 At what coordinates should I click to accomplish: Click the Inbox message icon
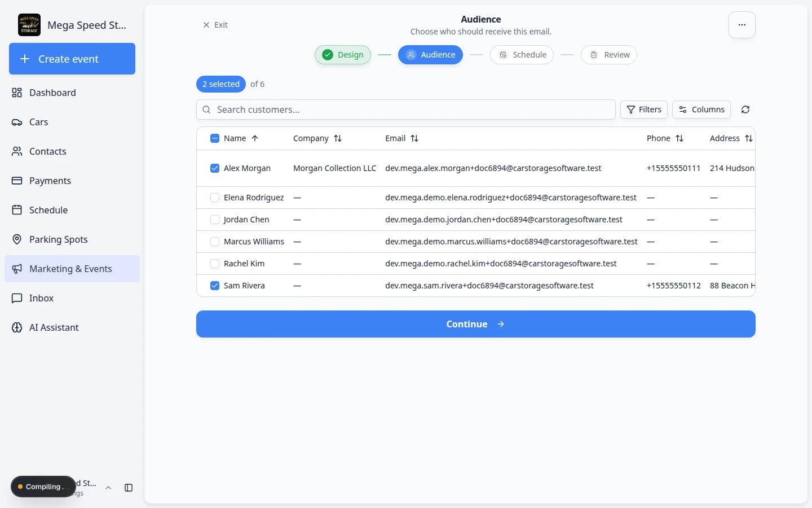(17, 298)
